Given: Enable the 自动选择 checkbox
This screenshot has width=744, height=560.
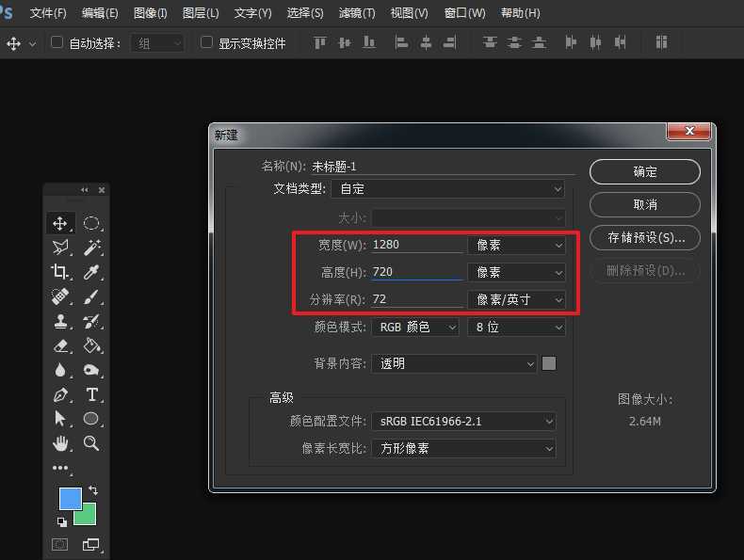Looking at the screenshot, I should (57, 42).
